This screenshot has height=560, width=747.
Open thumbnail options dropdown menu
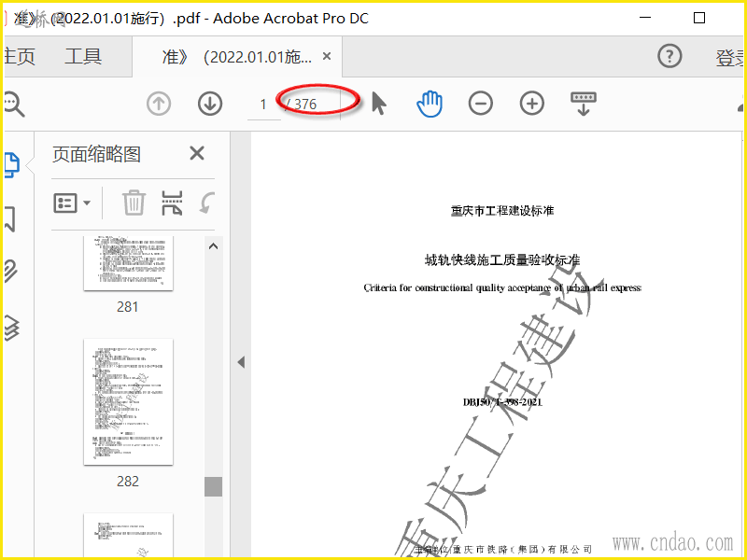point(72,203)
